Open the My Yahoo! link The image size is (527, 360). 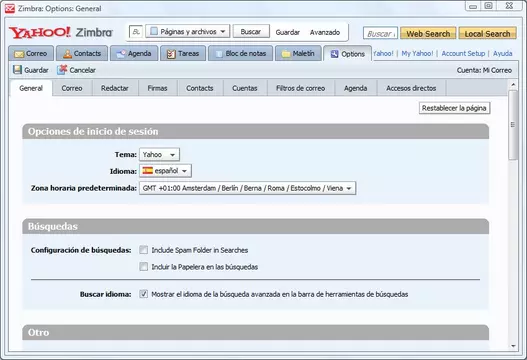click(x=417, y=53)
